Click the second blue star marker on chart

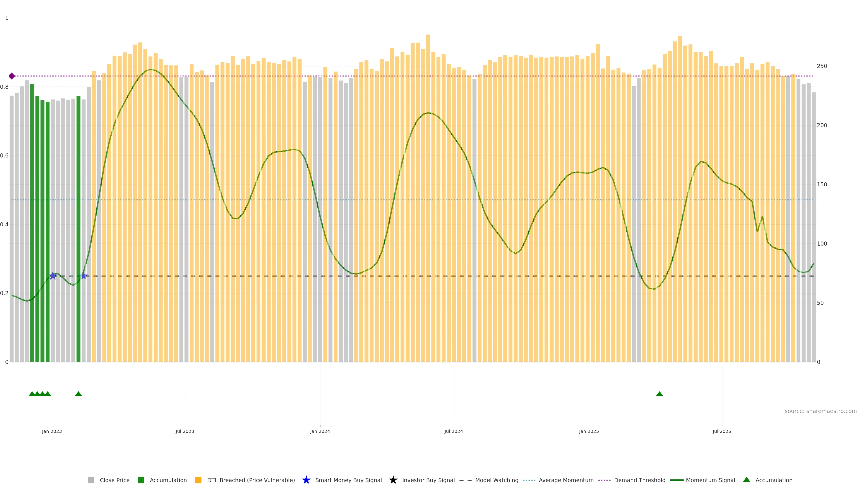pyautogui.click(x=84, y=276)
